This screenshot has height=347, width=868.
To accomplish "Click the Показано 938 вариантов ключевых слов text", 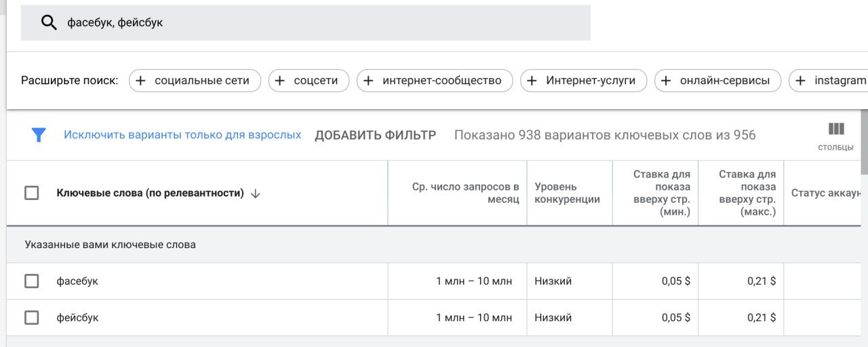I will pyautogui.click(x=605, y=135).
